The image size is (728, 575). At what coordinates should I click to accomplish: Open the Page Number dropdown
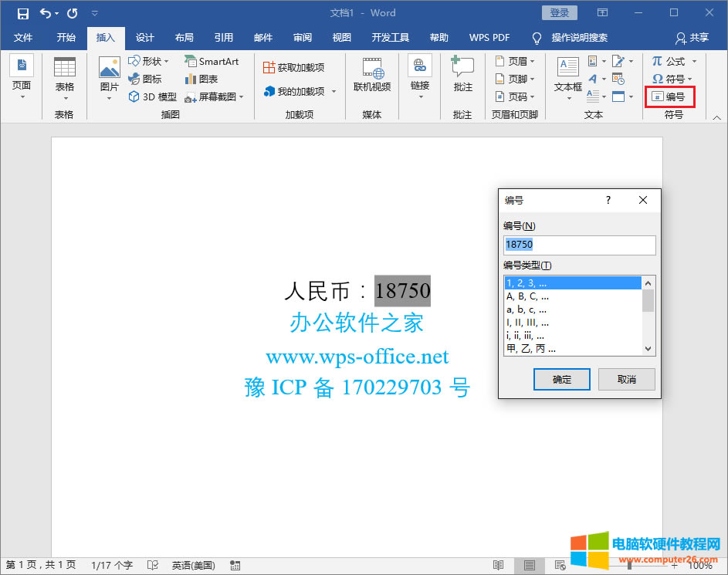point(512,96)
